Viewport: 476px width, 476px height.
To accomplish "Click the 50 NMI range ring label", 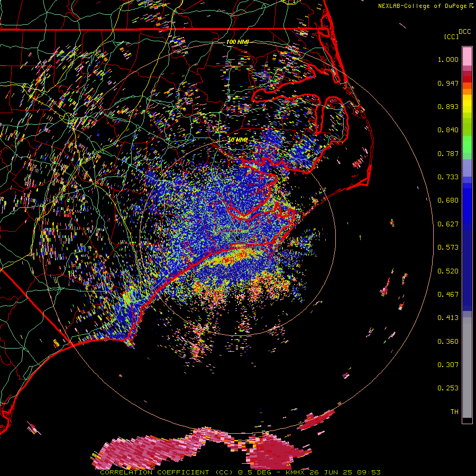I will point(237,140).
